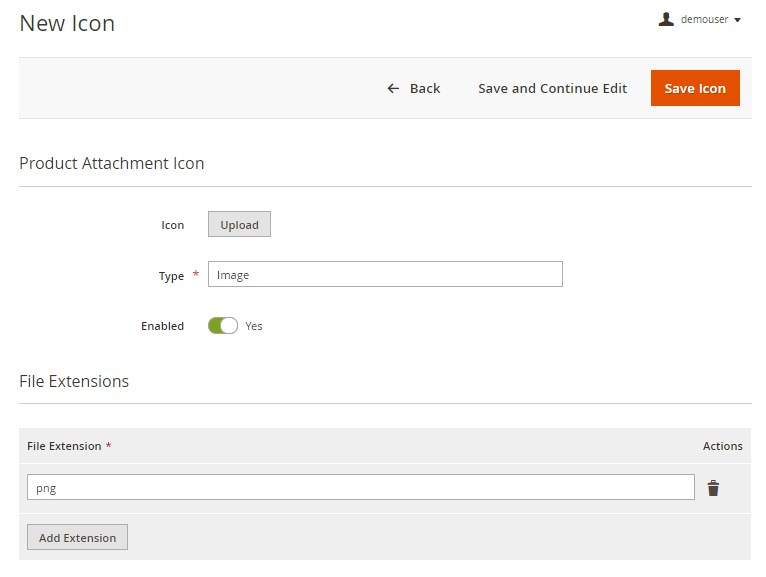Click the left arrow beside Back
Screen dimensions: 766x577
pyautogui.click(x=393, y=89)
